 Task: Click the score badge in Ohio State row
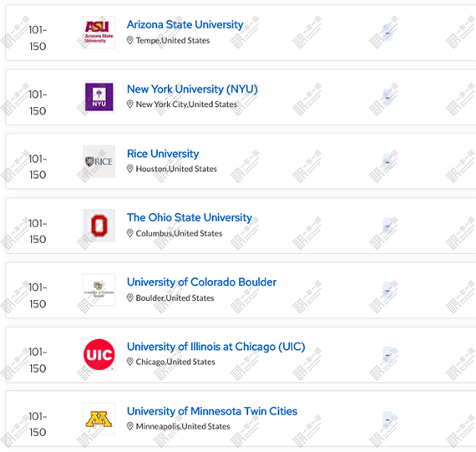pos(387,226)
